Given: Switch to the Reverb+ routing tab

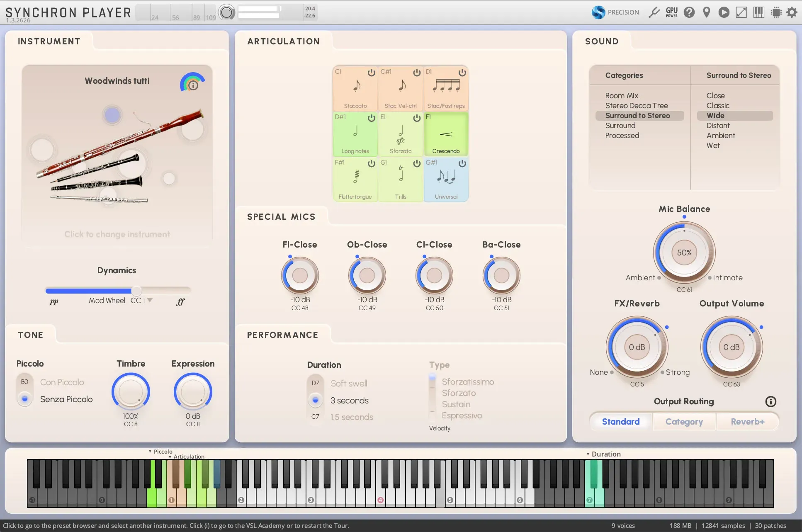Looking at the screenshot, I should point(747,421).
